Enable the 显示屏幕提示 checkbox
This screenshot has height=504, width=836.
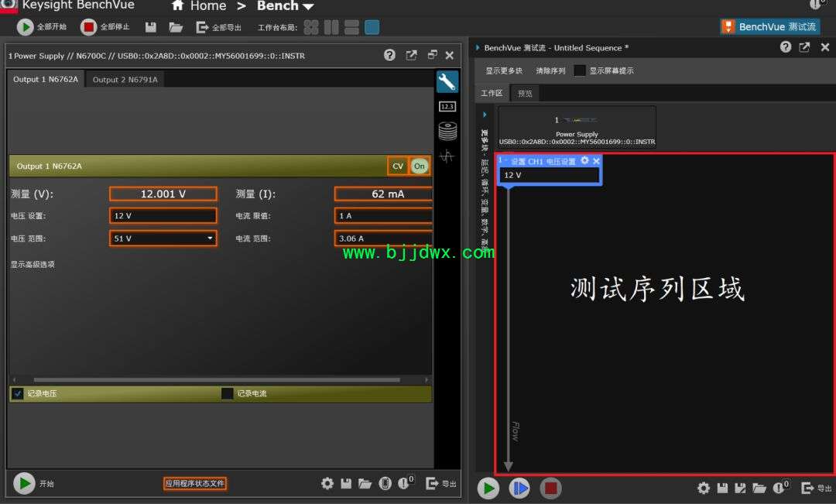click(580, 70)
